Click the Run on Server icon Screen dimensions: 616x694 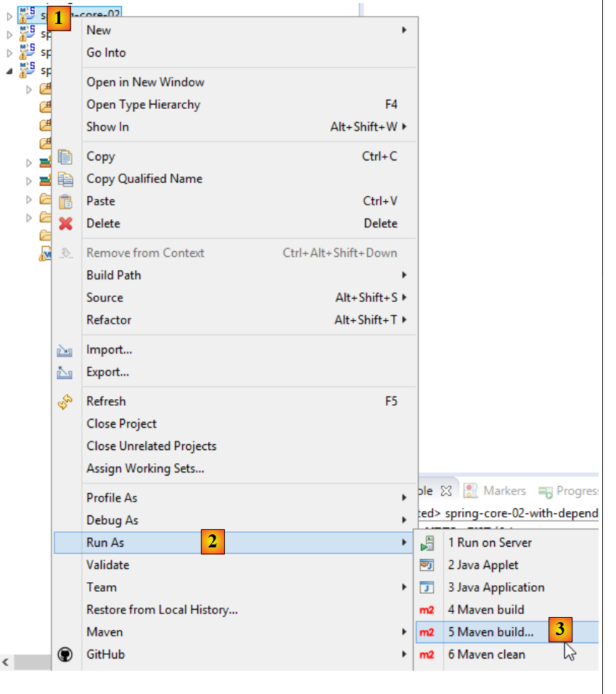tap(427, 543)
